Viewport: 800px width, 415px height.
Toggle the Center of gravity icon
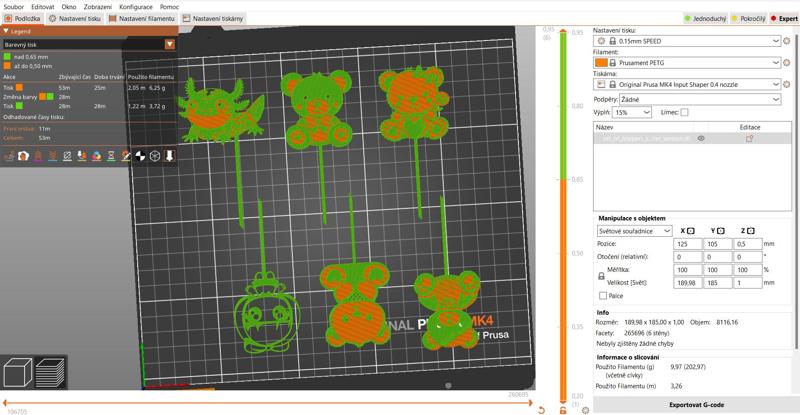(x=140, y=156)
